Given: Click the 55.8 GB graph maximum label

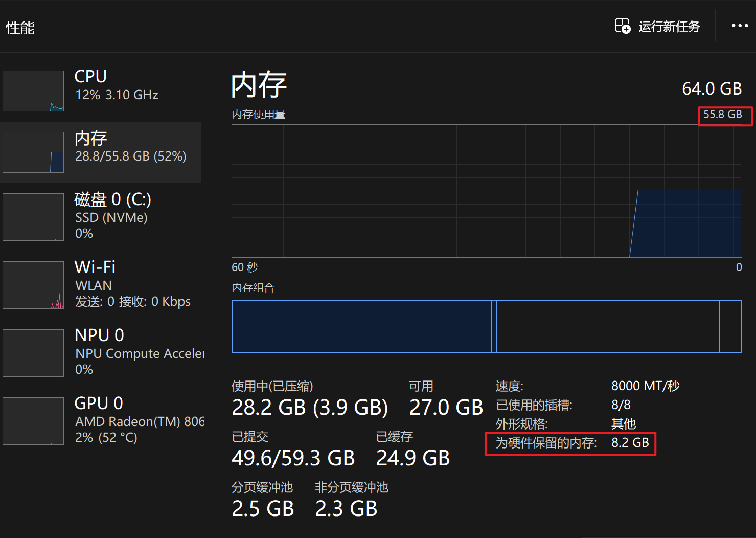Looking at the screenshot, I should (x=723, y=115).
